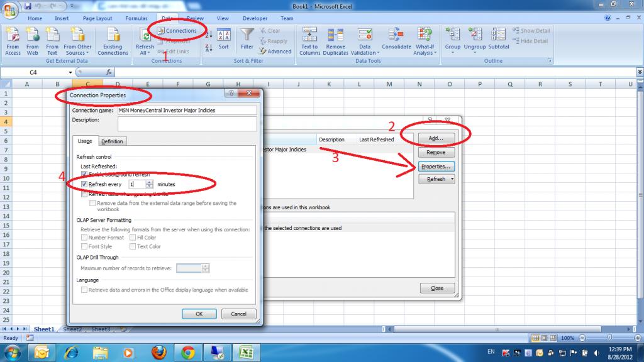The width and height of the screenshot is (644, 362).
Task: Import data using From Web
Action: tap(33, 41)
